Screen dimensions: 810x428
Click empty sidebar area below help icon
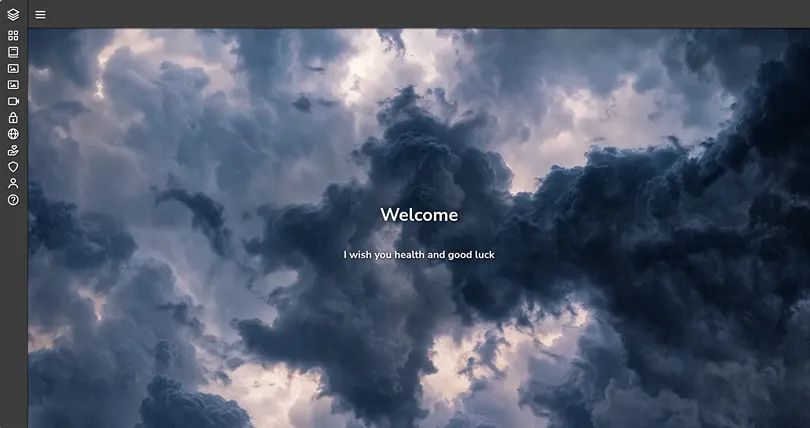[13, 320]
